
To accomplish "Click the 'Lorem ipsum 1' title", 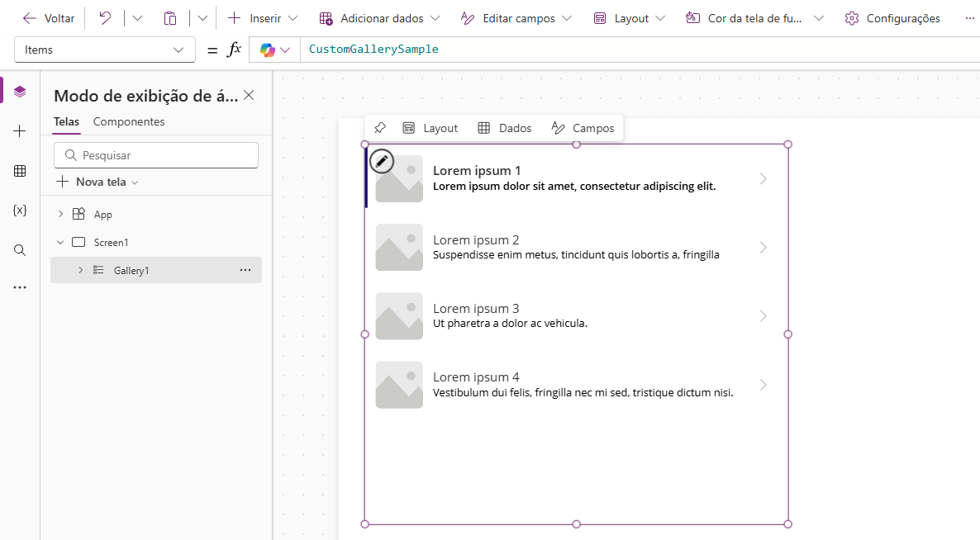I will (x=477, y=170).
